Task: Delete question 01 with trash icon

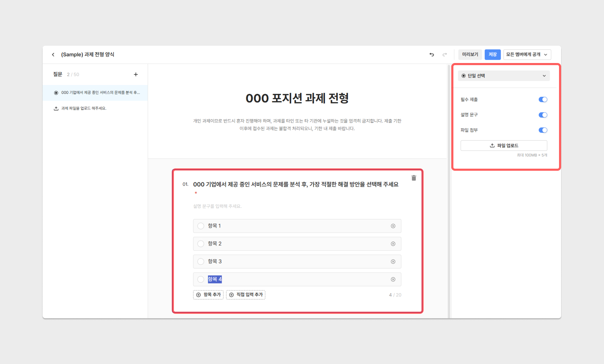Action: (414, 178)
